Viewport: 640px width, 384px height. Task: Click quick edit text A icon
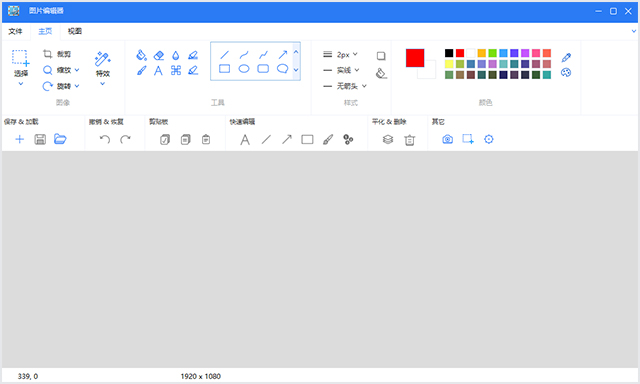(245, 140)
